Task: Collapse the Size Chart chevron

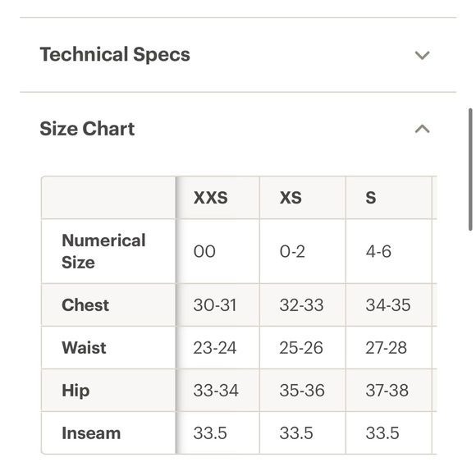Action: (x=422, y=129)
